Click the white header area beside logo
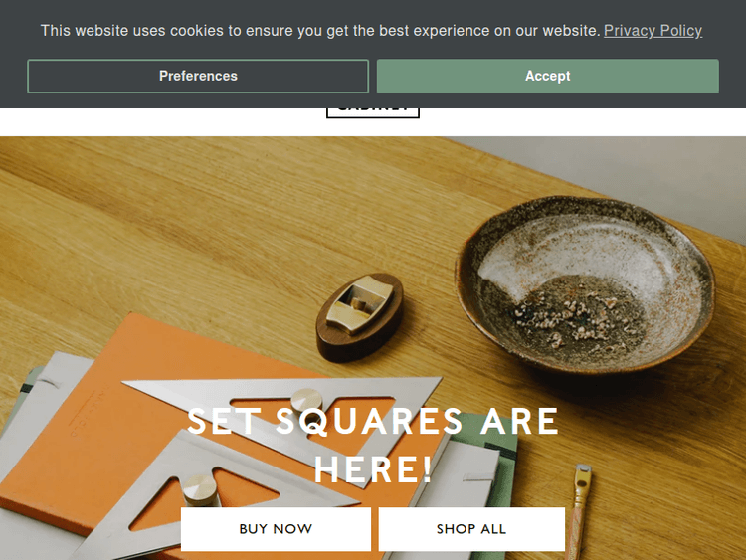 click(162, 122)
